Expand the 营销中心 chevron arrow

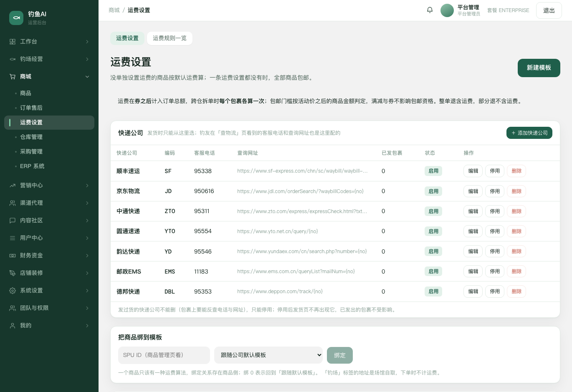click(87, 186)
